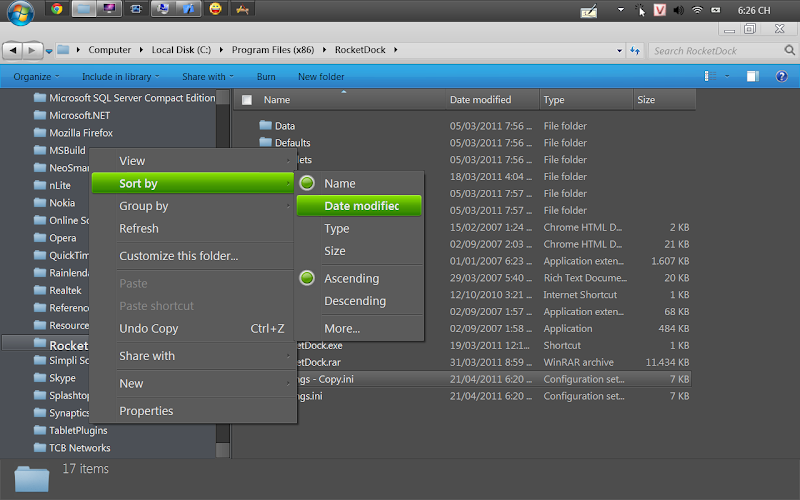800x500 pixels.
Task: Click the Yahoo Messenger smiley taskbar icon
Action: (x=215, y=9)
